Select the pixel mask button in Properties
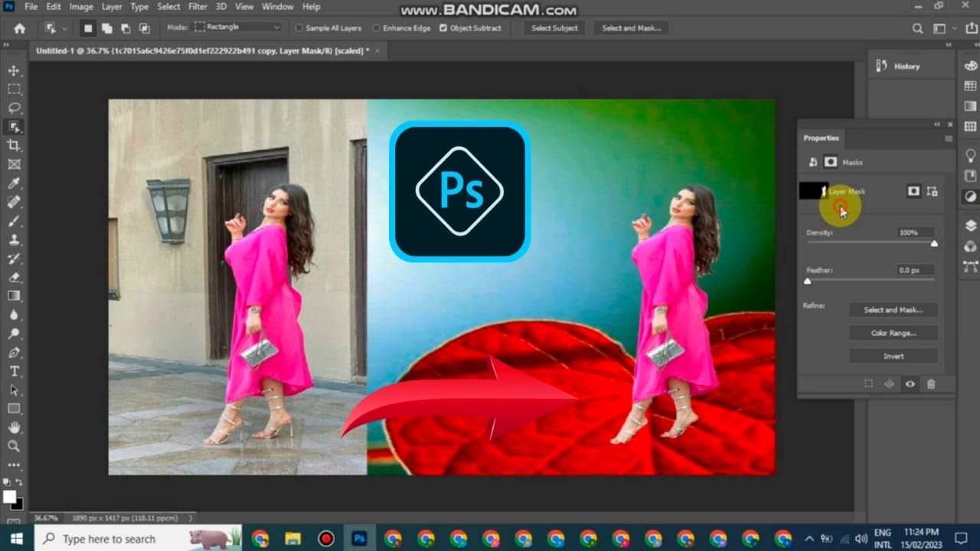 (x=913, y=191)
